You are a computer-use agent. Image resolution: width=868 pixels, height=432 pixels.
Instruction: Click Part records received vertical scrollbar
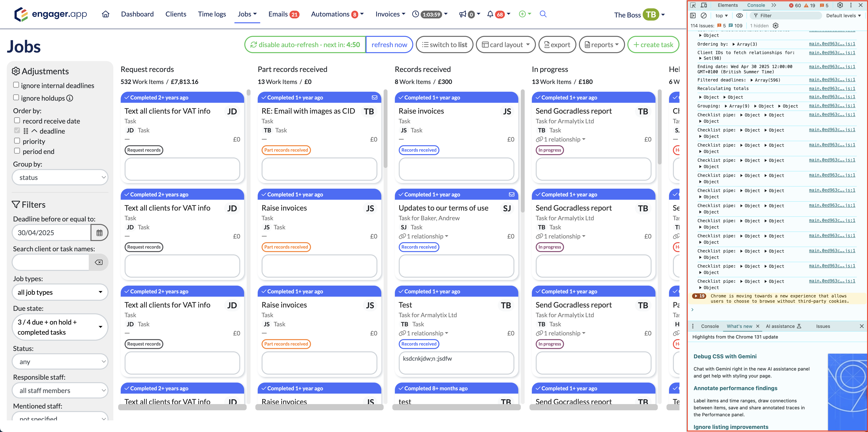tap(386, 129)
